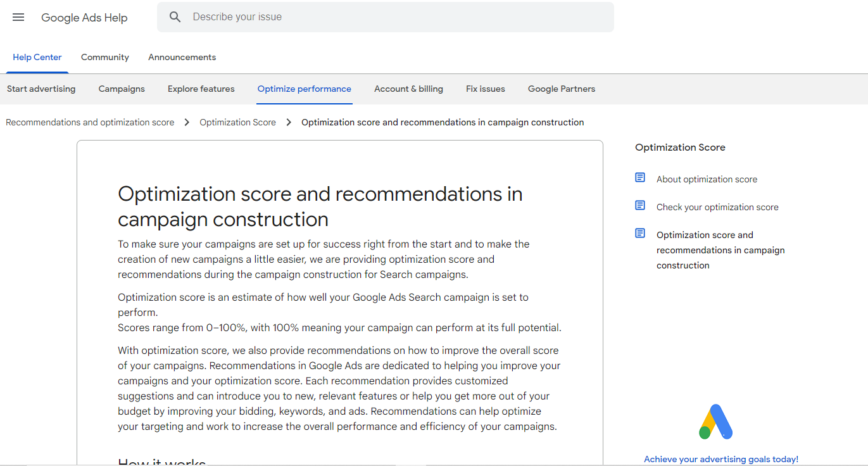This screenshot has height=466, width=868.
Task: Click the paragraph starting 'With optimization score, we also'
Action: (x=339, y=389)
